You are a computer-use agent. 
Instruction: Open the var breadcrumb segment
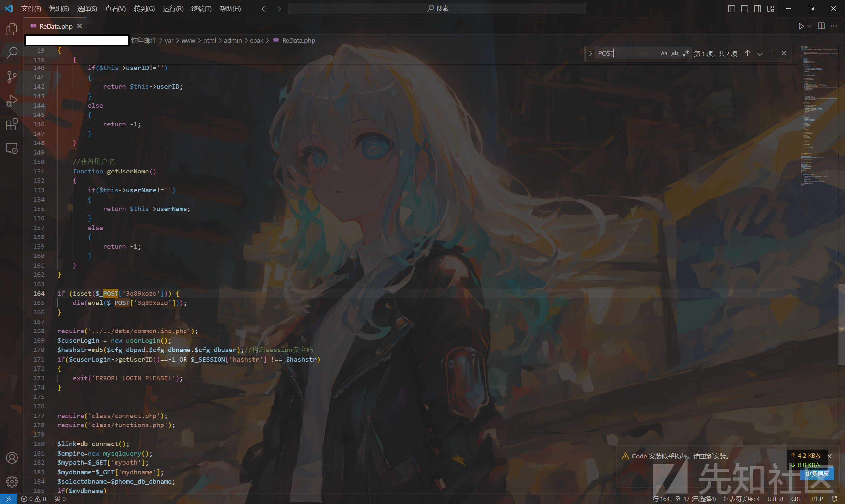(x=169, y=41)
